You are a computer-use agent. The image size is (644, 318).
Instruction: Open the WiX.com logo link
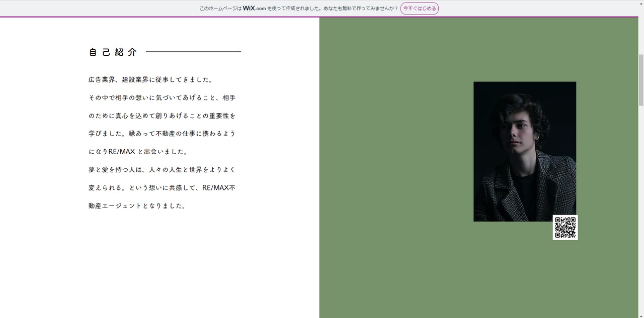[x=254, y=9]
